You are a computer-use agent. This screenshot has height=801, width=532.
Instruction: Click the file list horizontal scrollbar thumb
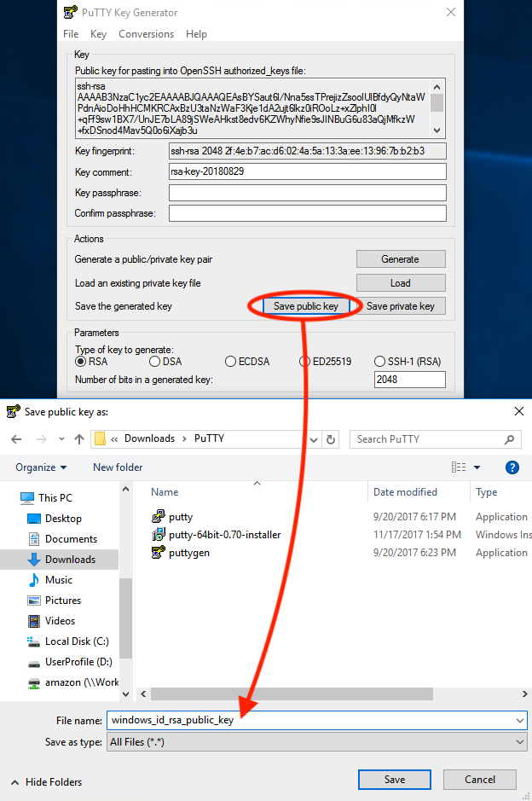[292, 694]
